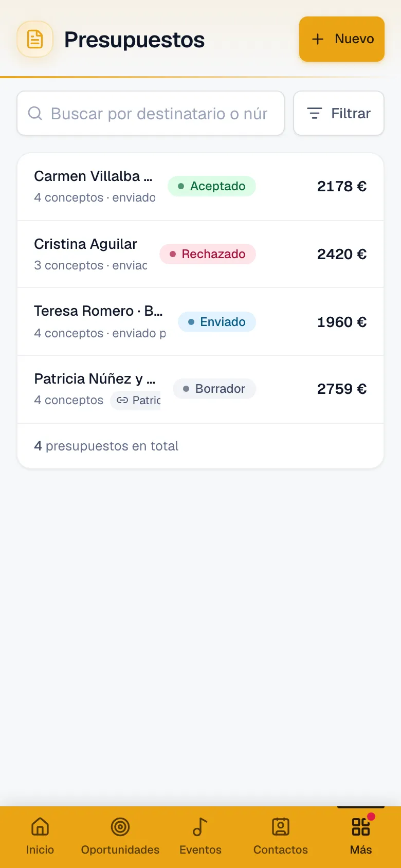Focus the Buscar por destinatario search field
401x868 pixels.
coord(151,113)
